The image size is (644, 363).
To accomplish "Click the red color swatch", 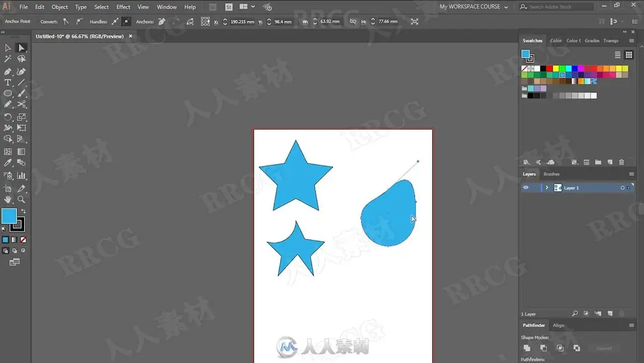I will pos(550,69).
